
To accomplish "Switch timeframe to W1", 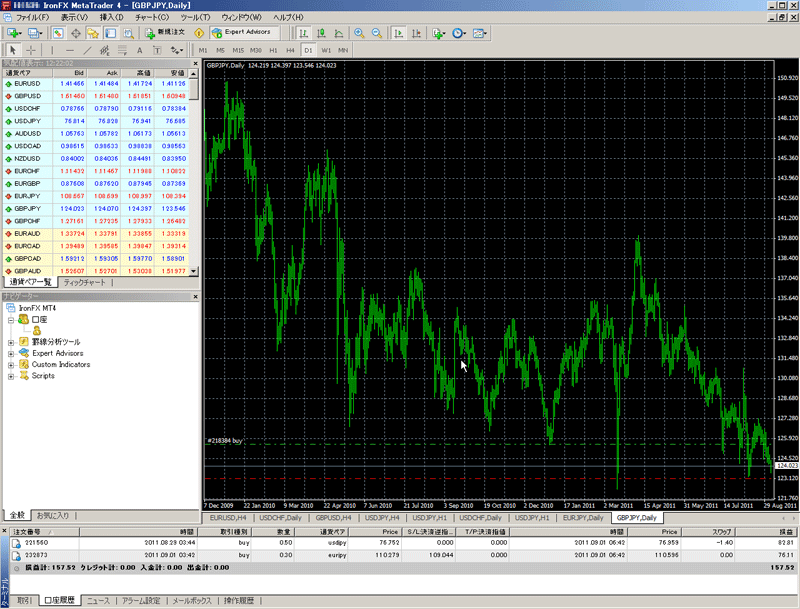I will [x=326, y=50].
